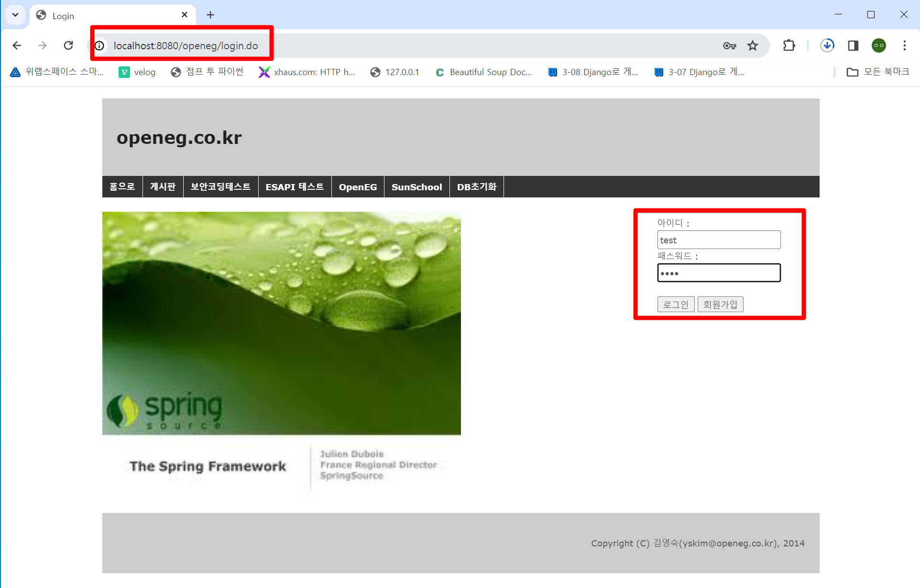Reload the page with refresh icon

[68, 45]
